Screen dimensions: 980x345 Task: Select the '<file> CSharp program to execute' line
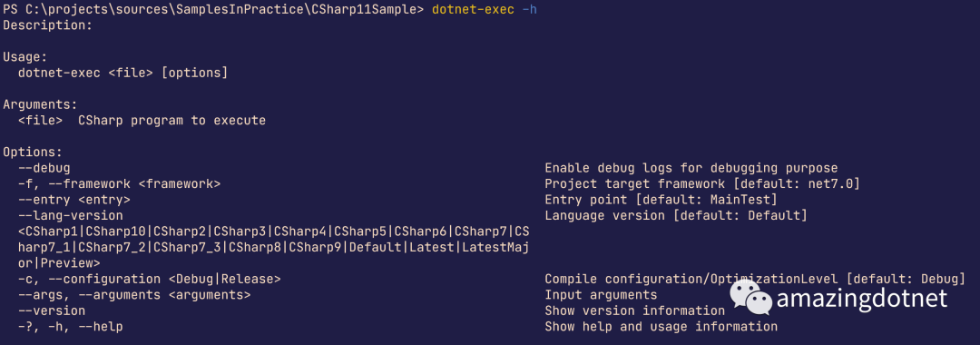(x=142, y=120)
